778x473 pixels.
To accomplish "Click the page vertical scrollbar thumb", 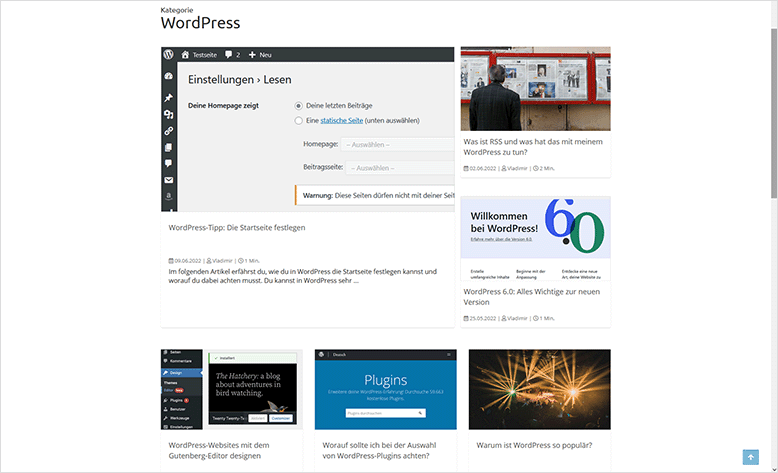I will (774, 113).
